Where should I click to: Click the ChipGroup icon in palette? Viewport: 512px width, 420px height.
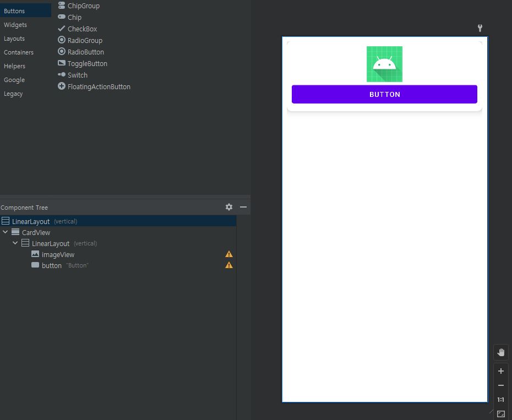point(62,5)
